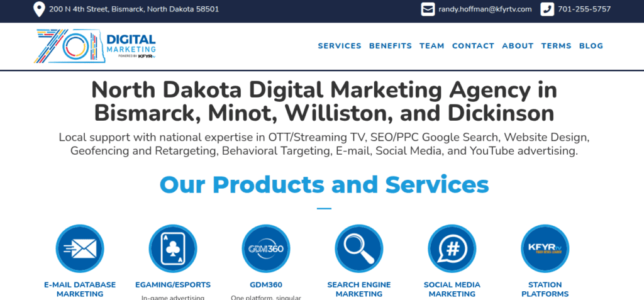The height and width of the screenshot is (300, 644).
Task: Click the envelope E-mail Database Marketing icon
Action: coord(80,248)
